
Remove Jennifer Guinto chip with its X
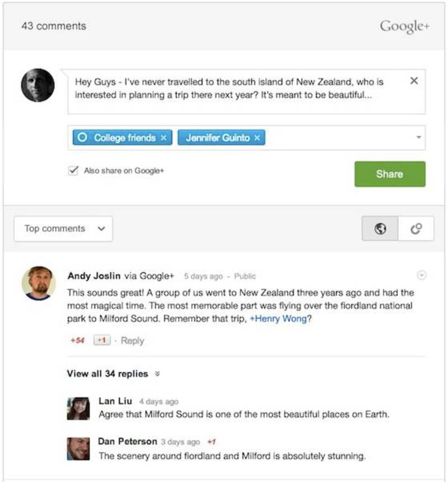[x=257, y=138]
